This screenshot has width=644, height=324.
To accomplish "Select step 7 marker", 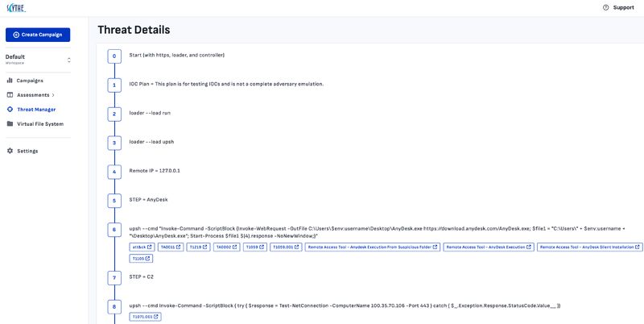I will pyautogui.click(x=114, y=278).
